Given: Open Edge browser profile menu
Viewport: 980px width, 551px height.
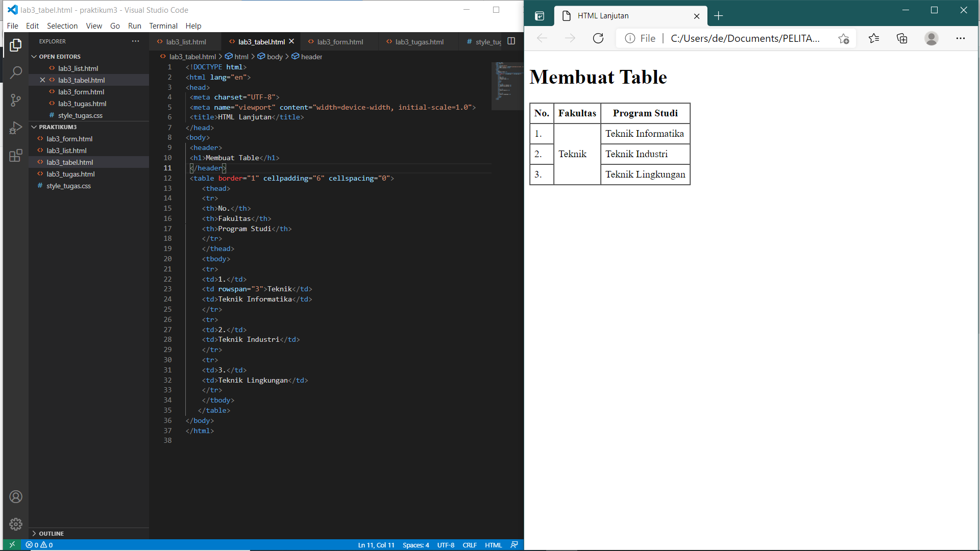Looking at the screenshot, I should pos(932,38).
